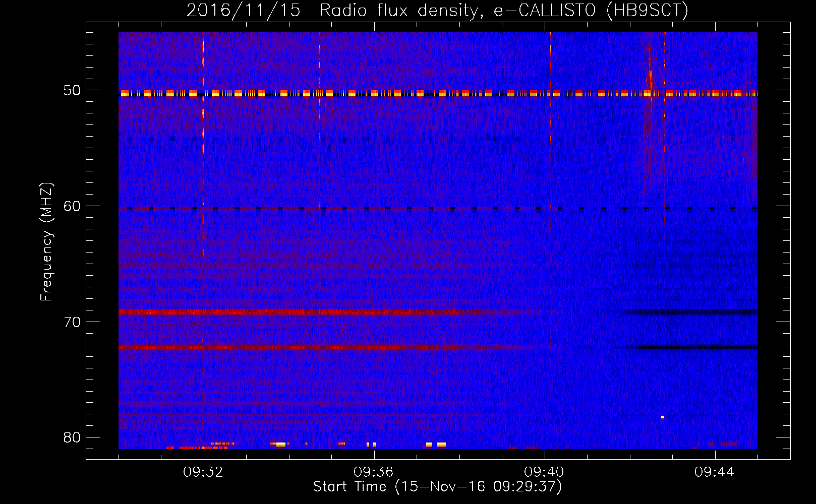The image size is (816, 504).
Task: Click the 60 frequency tick label
Action: [73, 206]
